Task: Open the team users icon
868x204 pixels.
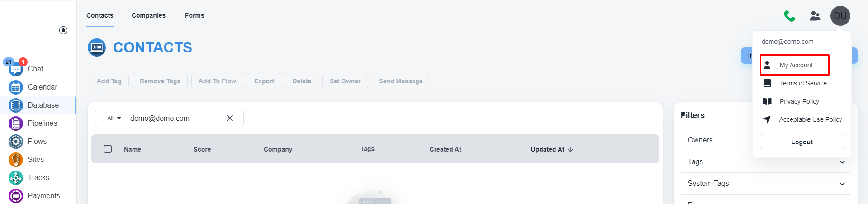Action: (x=815, y=16)
